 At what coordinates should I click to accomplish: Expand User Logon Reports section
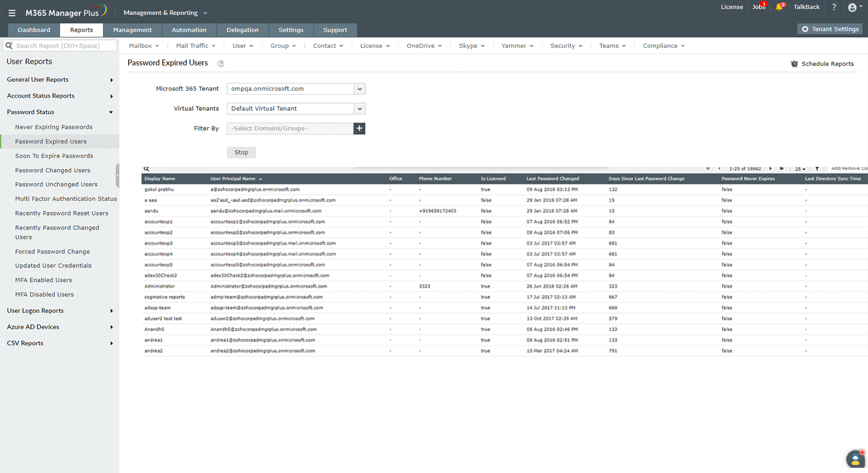pos(60,311)
